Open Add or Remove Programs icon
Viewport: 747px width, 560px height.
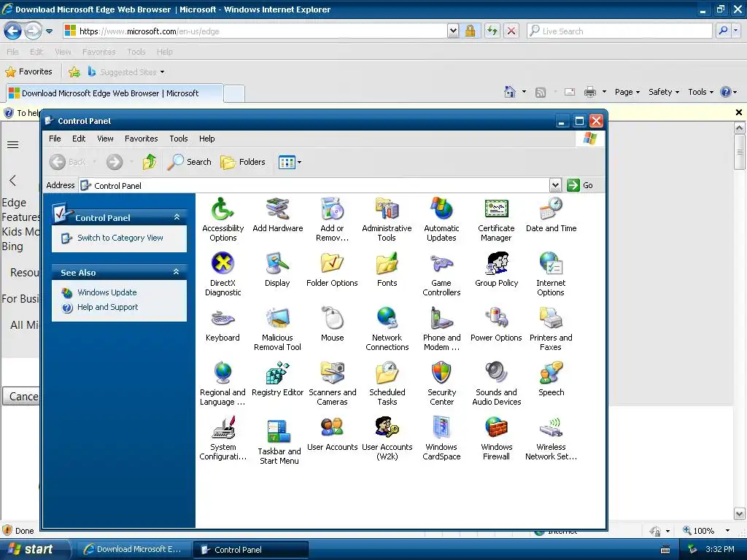tap(332, 209)
